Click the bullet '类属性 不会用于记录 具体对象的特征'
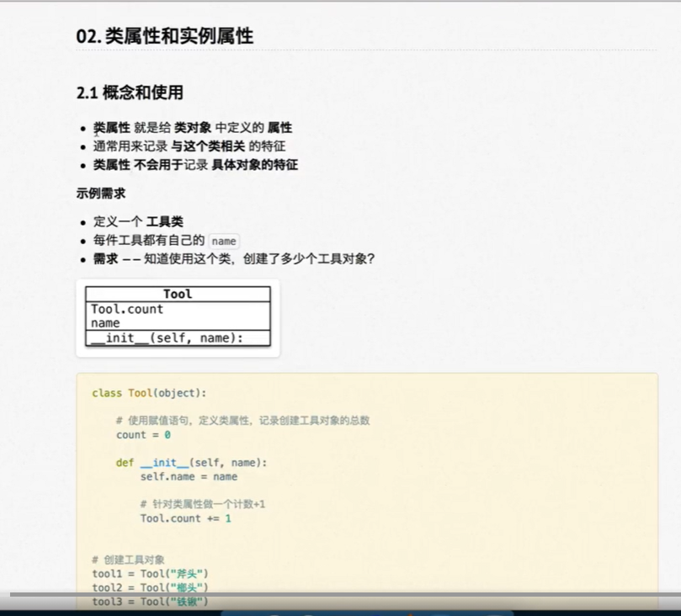 (195, 165)
